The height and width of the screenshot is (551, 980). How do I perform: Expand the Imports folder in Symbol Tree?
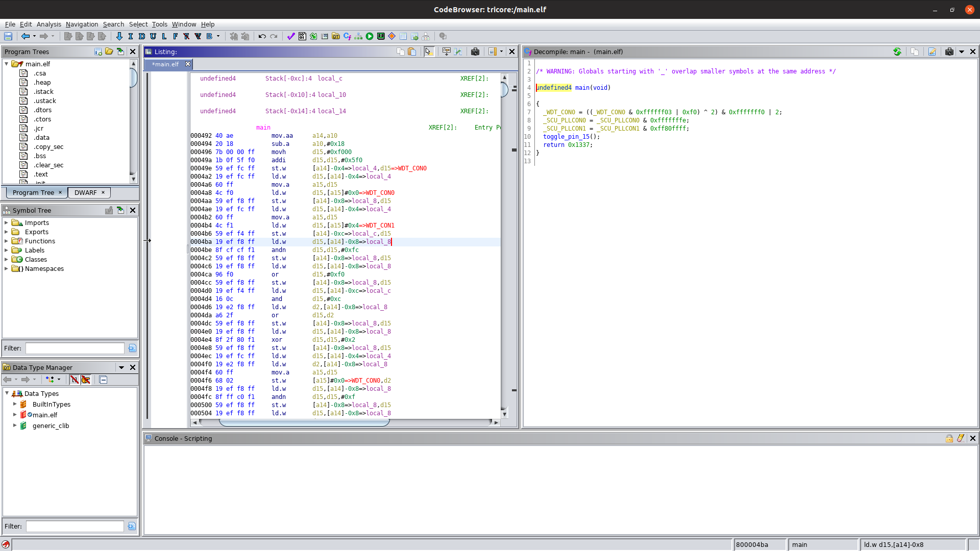pos(6,223)
